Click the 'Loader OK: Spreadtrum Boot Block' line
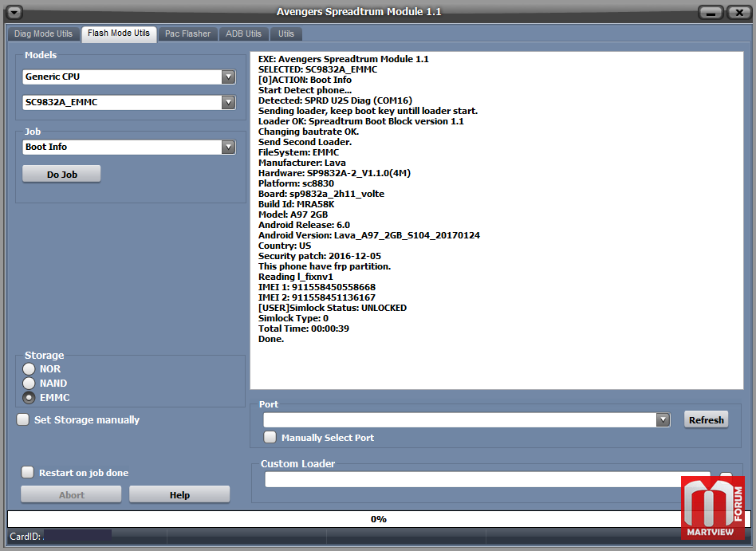 point(360,121)
